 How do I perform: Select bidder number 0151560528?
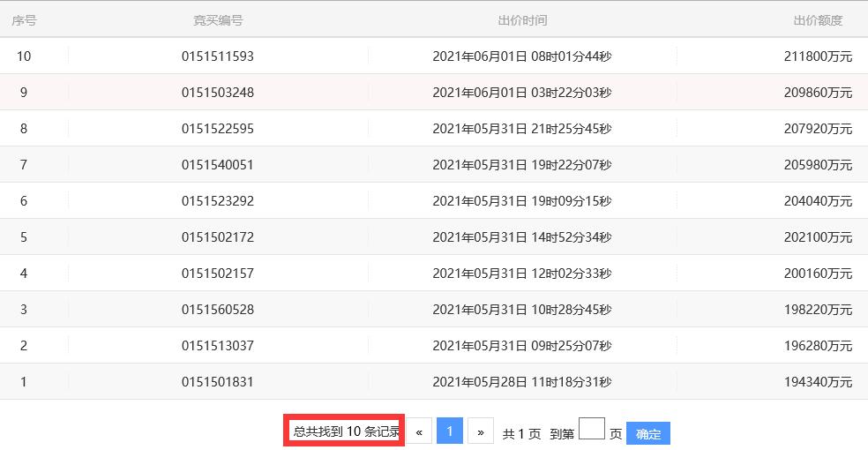(218, 310)
